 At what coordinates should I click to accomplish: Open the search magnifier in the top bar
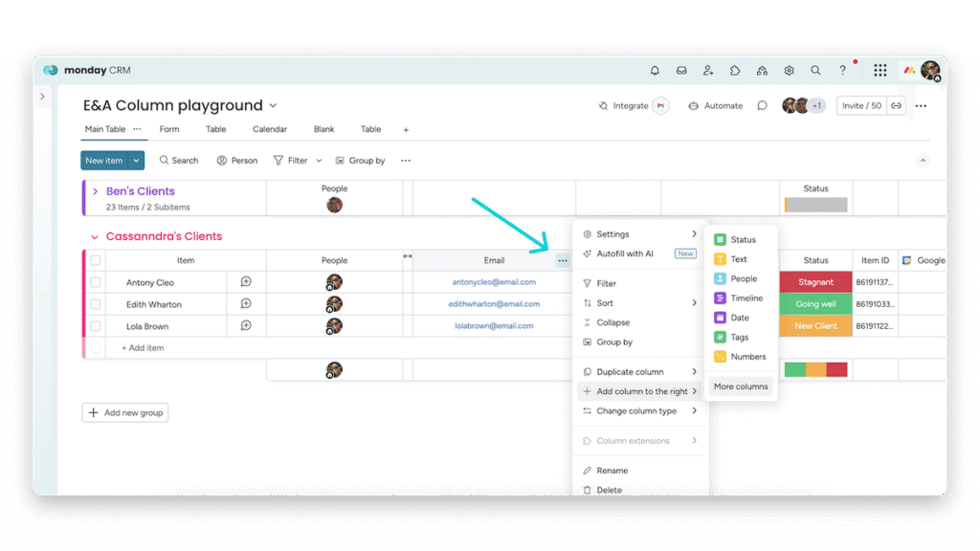(815, 71)
